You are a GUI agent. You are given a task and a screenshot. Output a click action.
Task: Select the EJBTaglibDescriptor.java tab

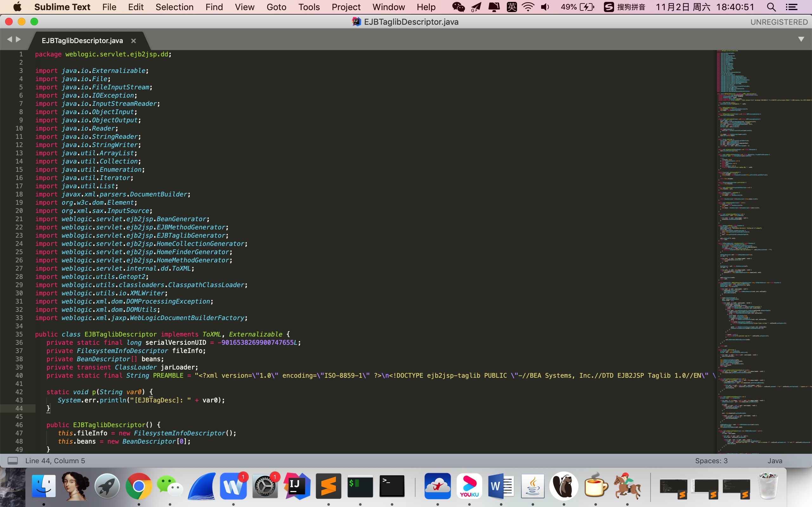[82, 41]
